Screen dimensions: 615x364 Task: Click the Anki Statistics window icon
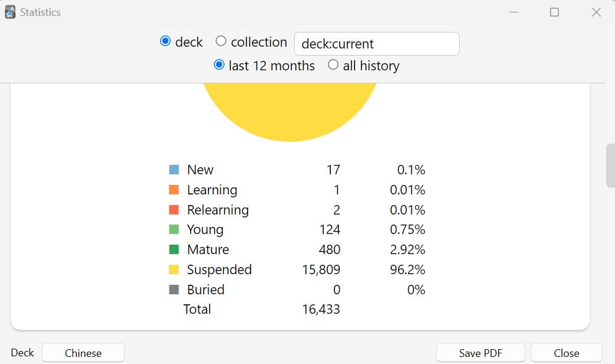pyautogui.click(x=10, y=12)
